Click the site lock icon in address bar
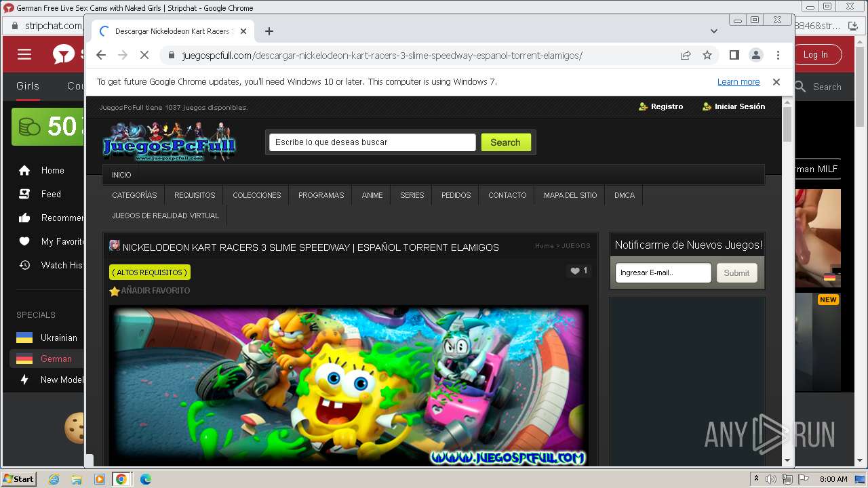The image size is (868, 488). (x=171, y=56)
